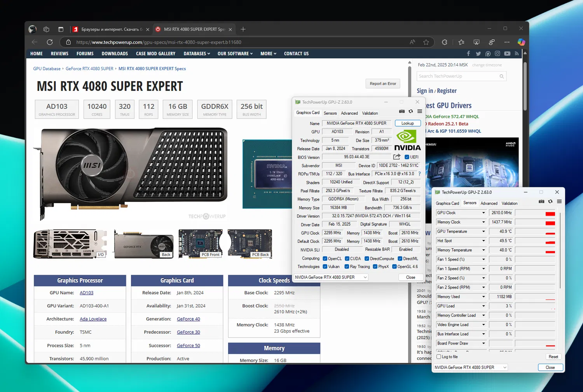Open the PCB Front thumbnail image
Screen dimensions: 583x392
[201, 244]
